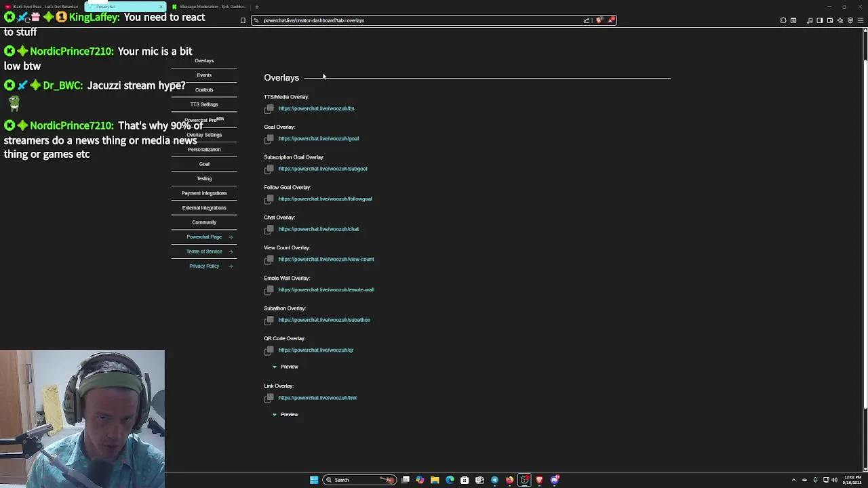
Task: Expand the Link Overlay Preview
Action: pos(285,414)
